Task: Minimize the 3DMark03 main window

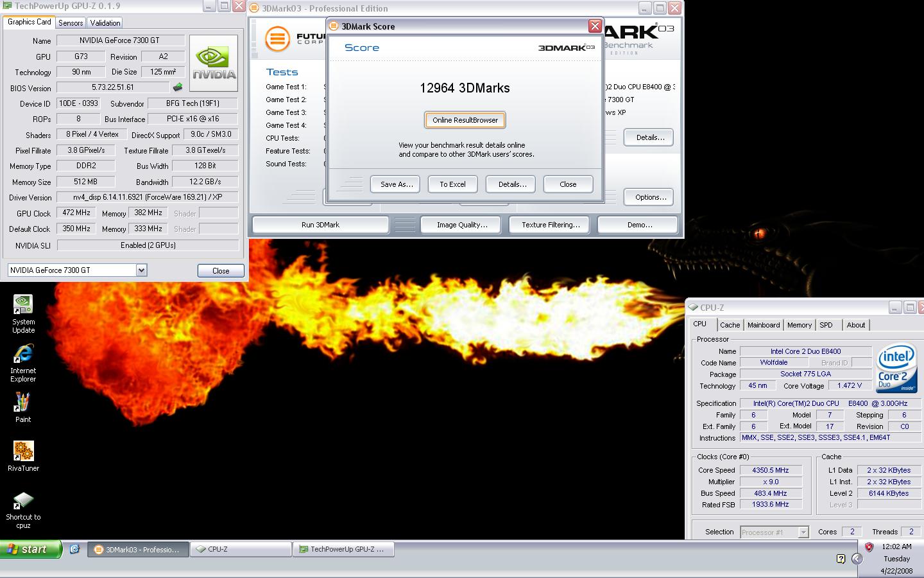Action: 645,8
